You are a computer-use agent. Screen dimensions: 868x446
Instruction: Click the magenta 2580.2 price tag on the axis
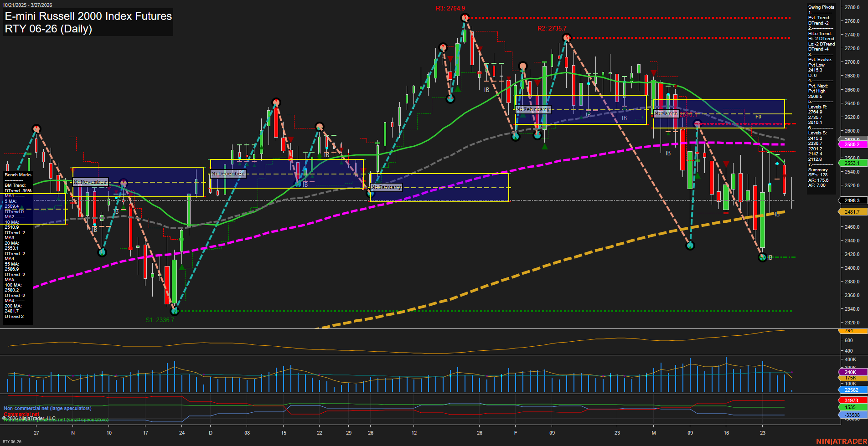852,144
